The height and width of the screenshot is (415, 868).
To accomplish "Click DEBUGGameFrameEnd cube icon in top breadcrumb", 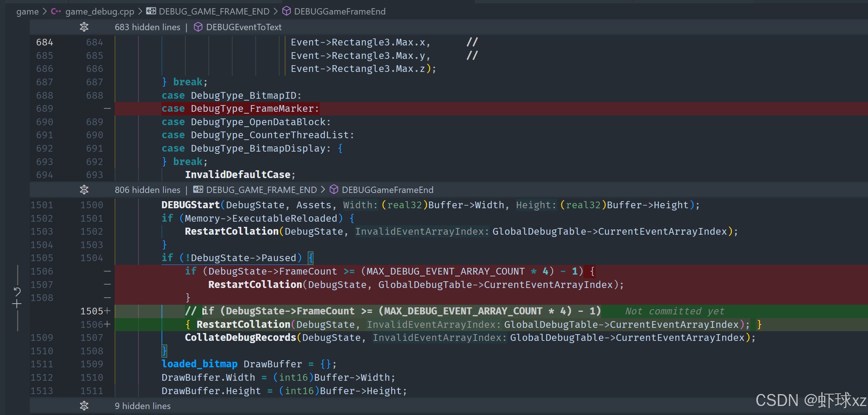I will [x=286, y=12].
